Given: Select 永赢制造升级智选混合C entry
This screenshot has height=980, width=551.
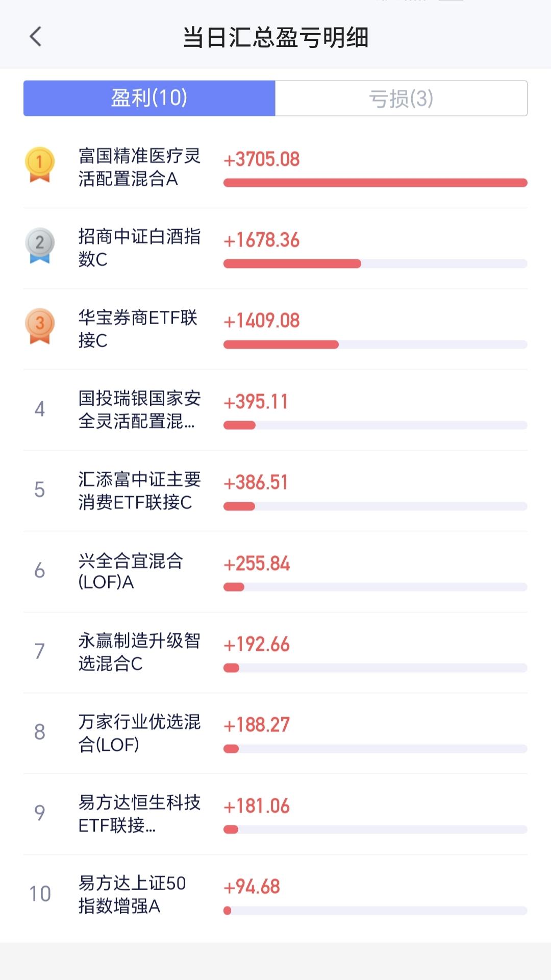Looking at the screenshot, I should pos(275,652).
